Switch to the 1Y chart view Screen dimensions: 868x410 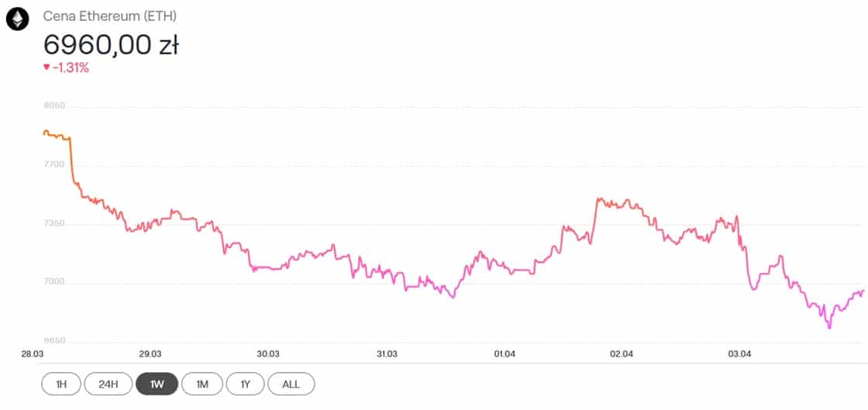pos(245,384)
